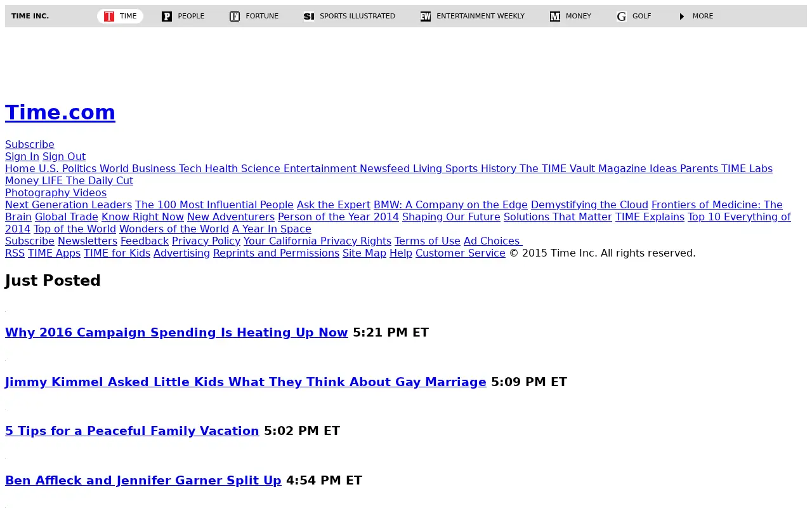Open the Newsfeed section
This screenshot has width=812, height=508.
point(384,169)
